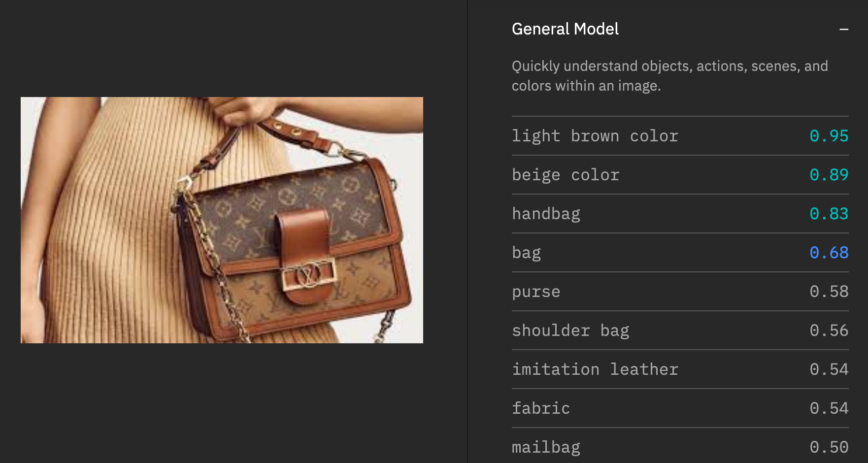
Task: Choose the 'fabric' prediction row
Action: pos(680,408)
